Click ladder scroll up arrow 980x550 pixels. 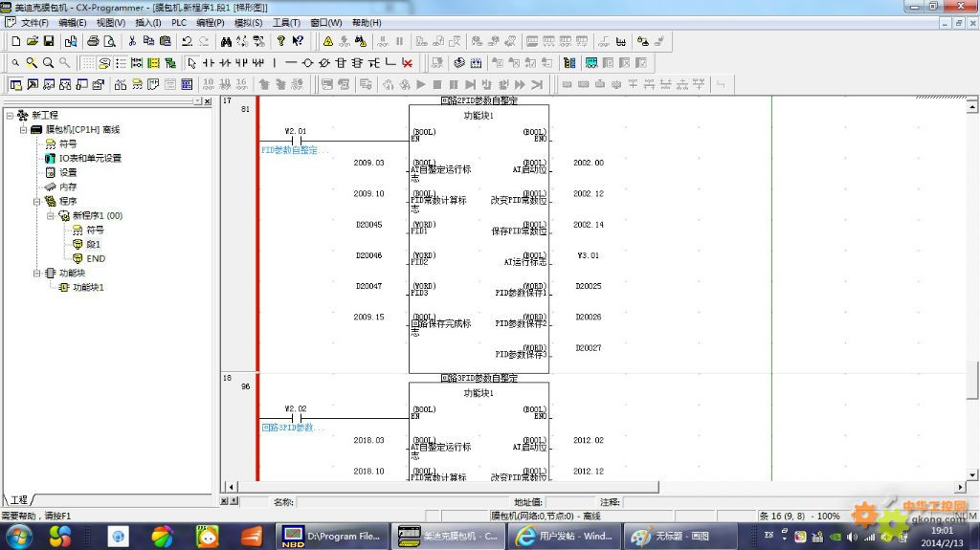pos(972,106)
